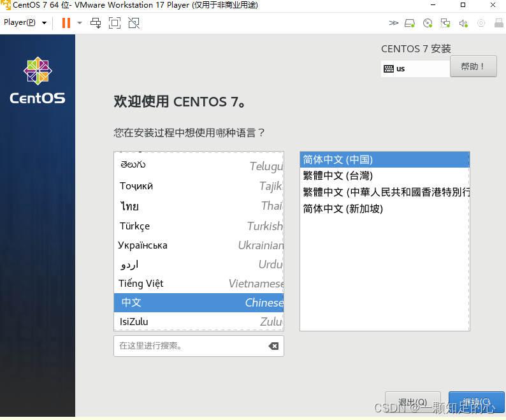Select Türkçe (Turkish) language
This screenshot has width=506, height=420.
(x=199, y=226)
